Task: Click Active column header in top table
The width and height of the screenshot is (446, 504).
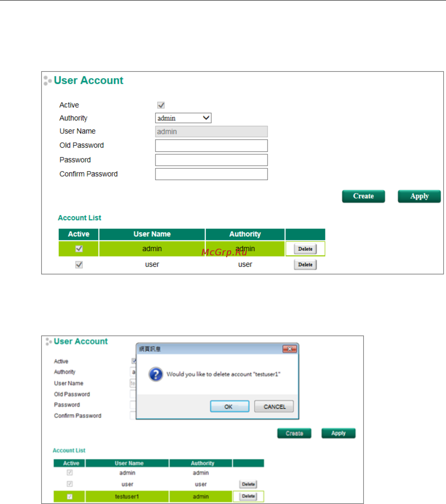Action: [x=79, y=234]
